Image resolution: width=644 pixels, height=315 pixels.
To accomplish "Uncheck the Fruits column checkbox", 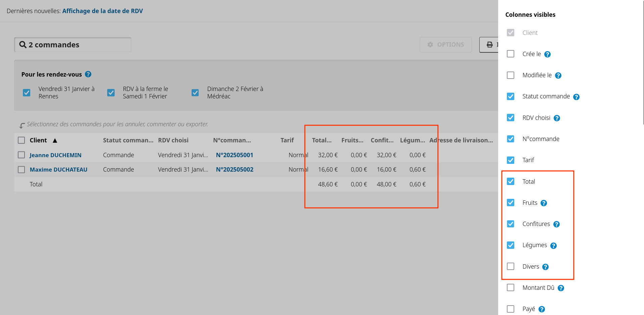I will pyautogui.click(x=510, y=203).
